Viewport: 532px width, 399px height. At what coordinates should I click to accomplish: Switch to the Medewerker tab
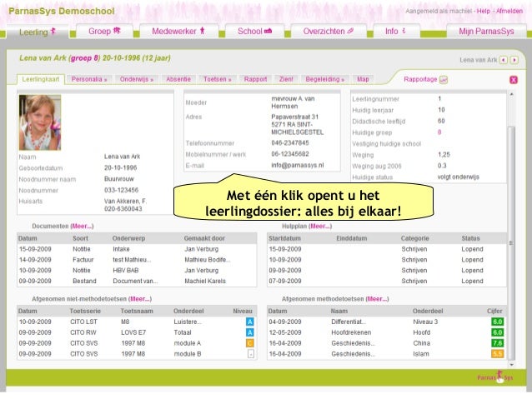(x=178, y=31)
